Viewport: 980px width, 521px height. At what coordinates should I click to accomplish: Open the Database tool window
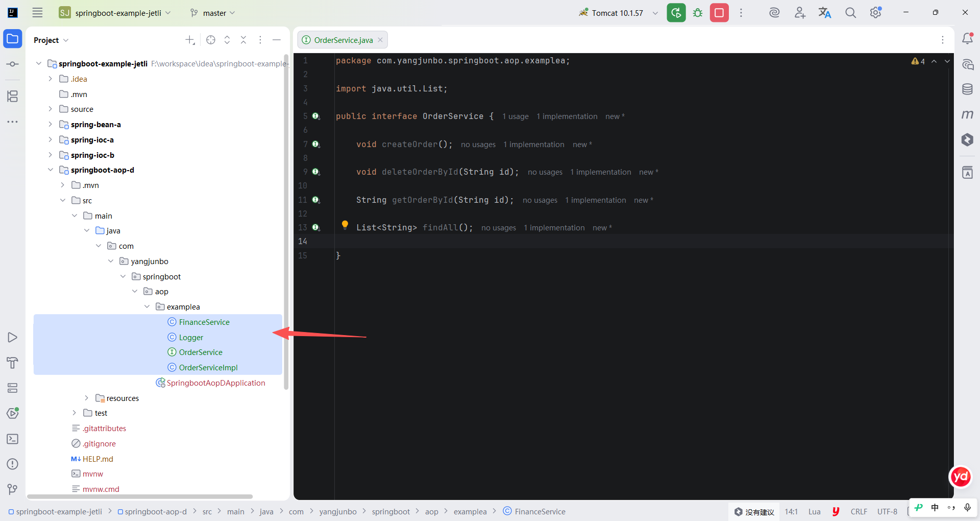point(967,89)
